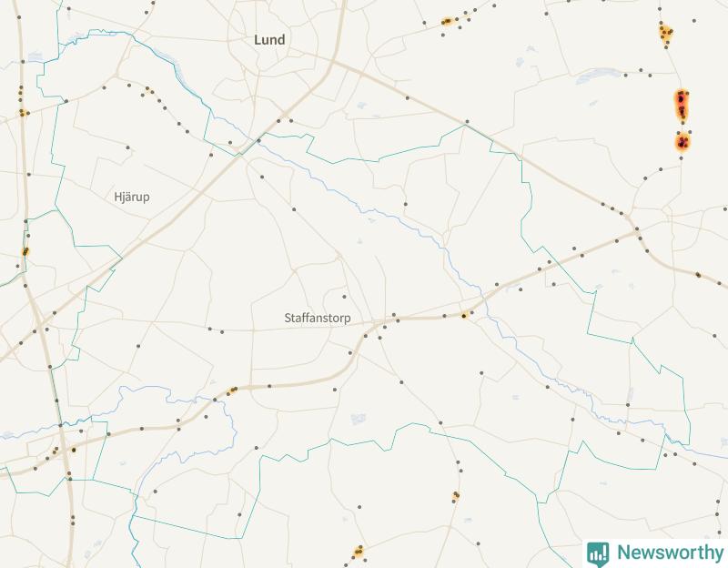Click the orange hotspot above the red clusters
Viewport: 728px width, 568px height.
tap(666, 33)
